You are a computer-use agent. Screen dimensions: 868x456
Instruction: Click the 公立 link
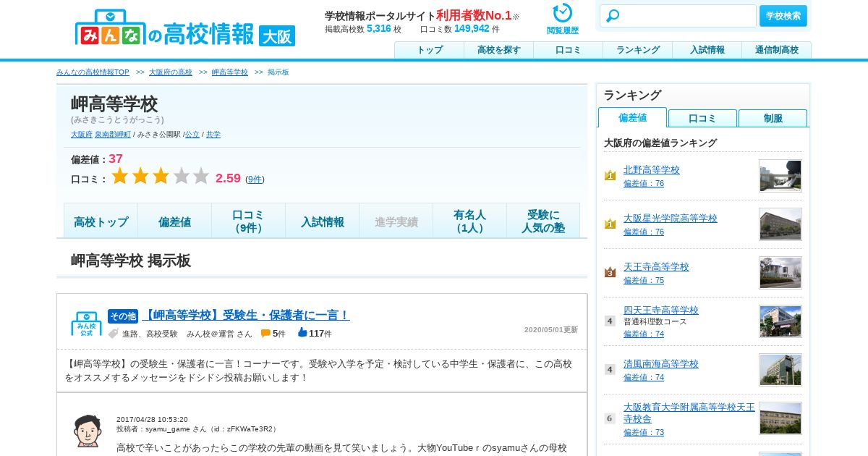192,135
